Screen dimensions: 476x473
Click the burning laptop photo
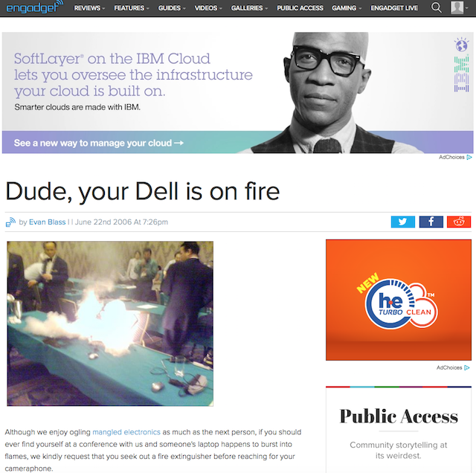point(110,324)
